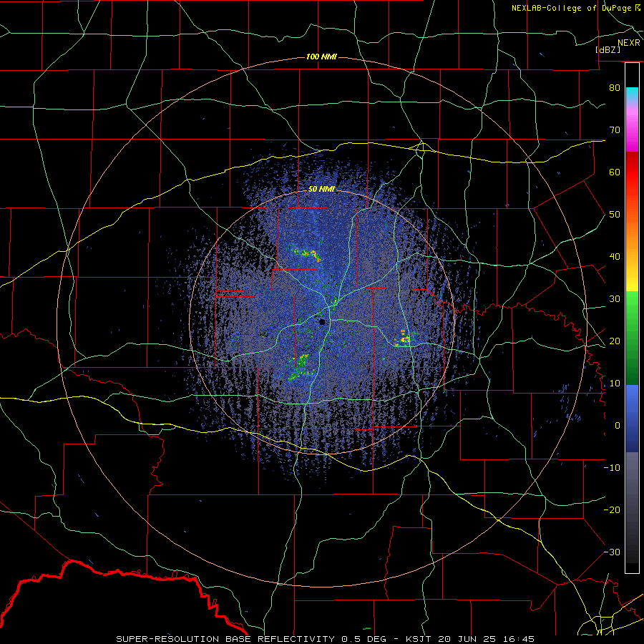Click the 60 value on the dBZ scale
644x644 pixels.
coord(615,172)
